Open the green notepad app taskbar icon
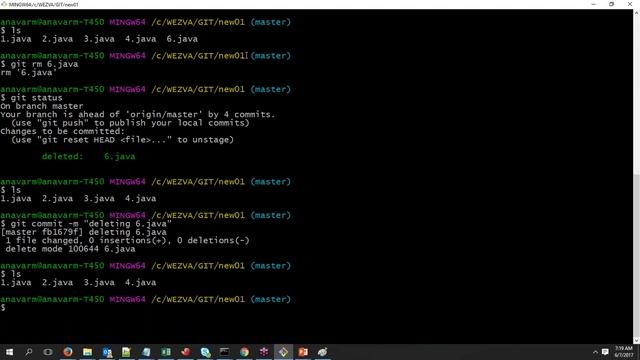The width and height of the screenshot is (640, 360). (x=126, y=352)
